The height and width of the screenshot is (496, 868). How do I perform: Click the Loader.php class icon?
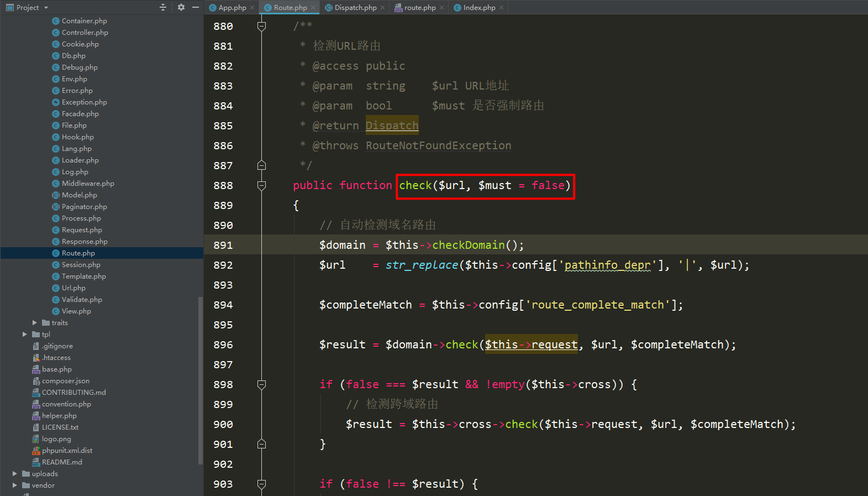56,160
